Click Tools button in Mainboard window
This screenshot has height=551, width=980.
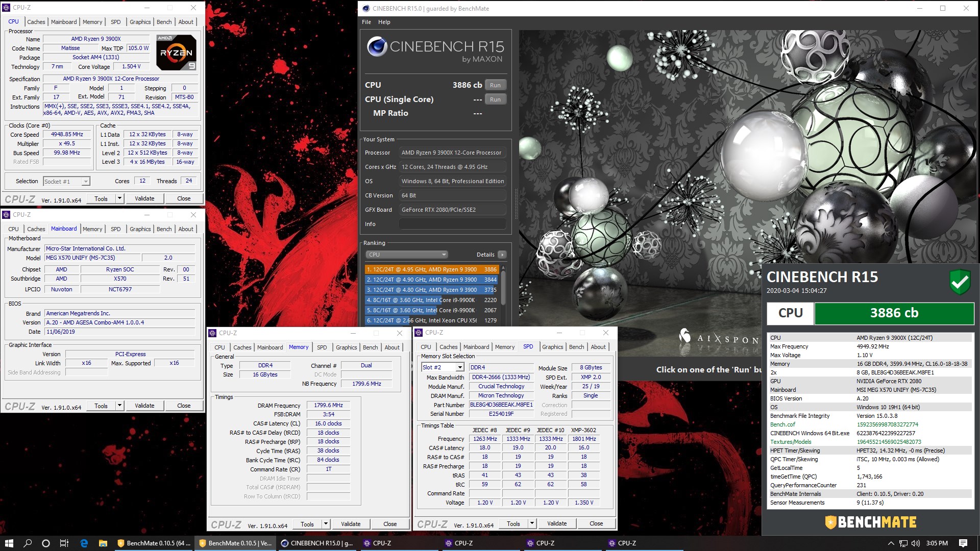101,406
